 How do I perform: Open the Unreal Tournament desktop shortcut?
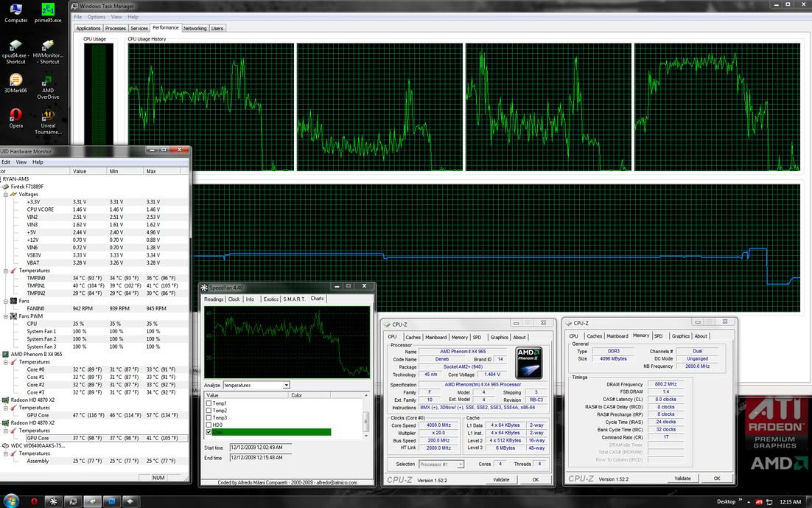(x=48, y=116)
